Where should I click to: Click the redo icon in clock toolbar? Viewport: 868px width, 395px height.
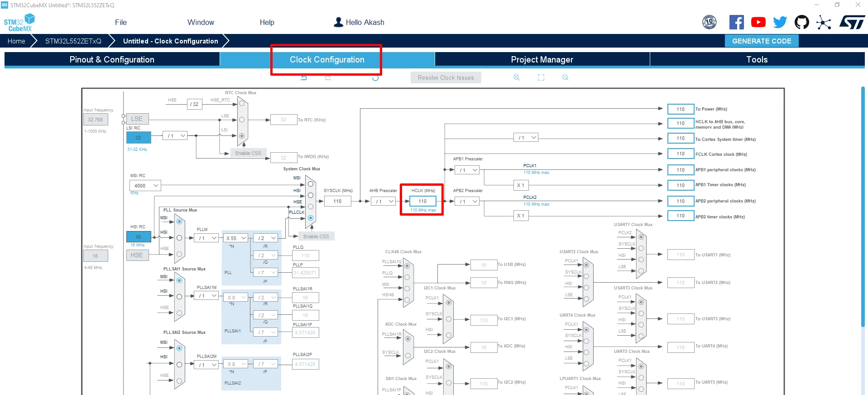click(328, 78)
